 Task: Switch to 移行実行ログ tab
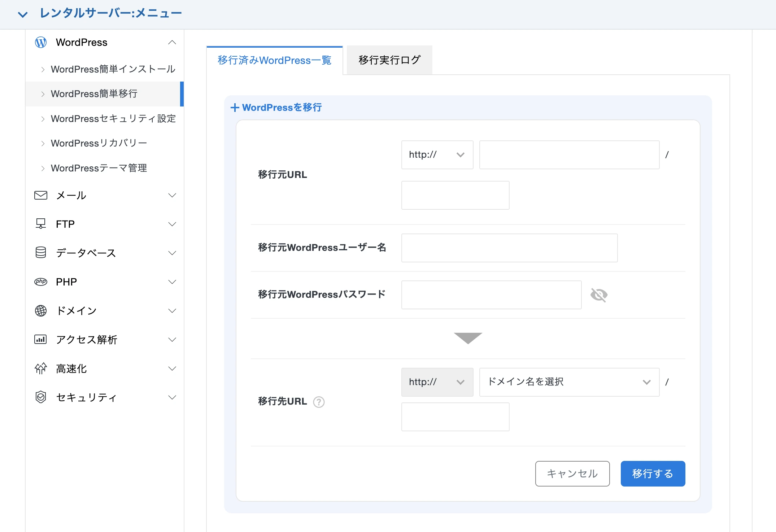(389, 60)
